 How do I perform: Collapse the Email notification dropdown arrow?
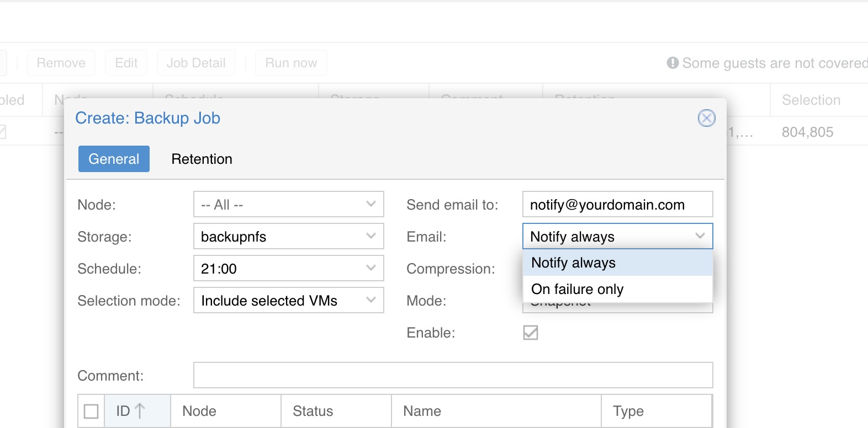(x=700, y=237)
